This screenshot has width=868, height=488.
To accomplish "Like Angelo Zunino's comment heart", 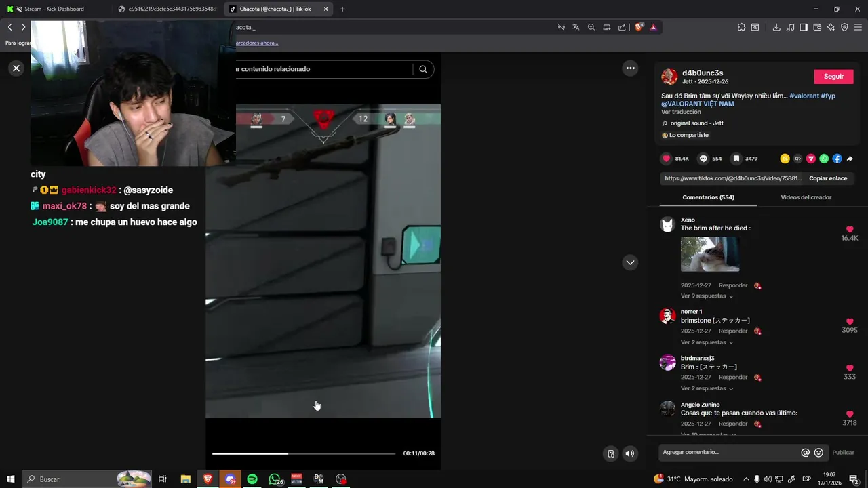I will (x=850, y=414).
